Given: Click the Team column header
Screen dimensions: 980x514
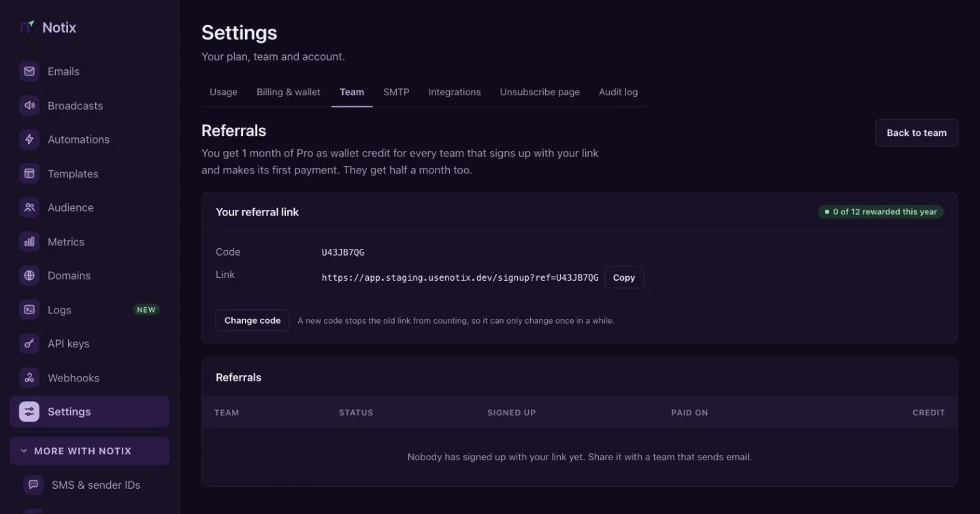Looking at the screenshot, I should click(x=227, y=413).
